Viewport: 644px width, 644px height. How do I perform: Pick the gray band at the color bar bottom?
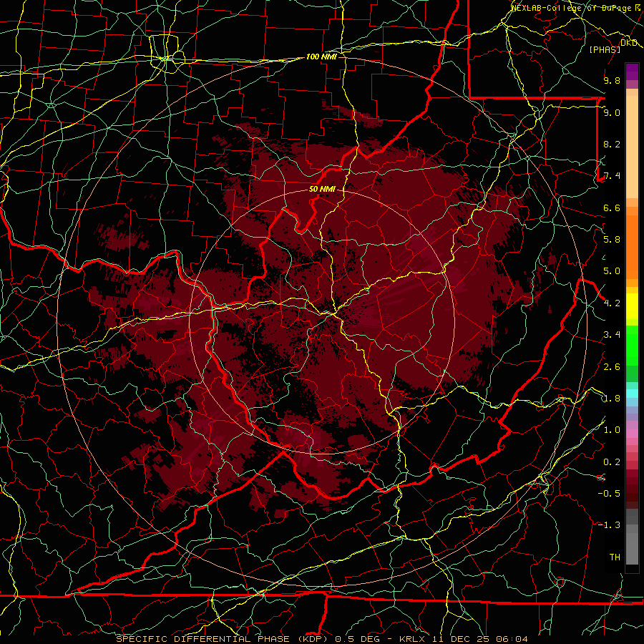pyautogui.click(x=632, y=548)
